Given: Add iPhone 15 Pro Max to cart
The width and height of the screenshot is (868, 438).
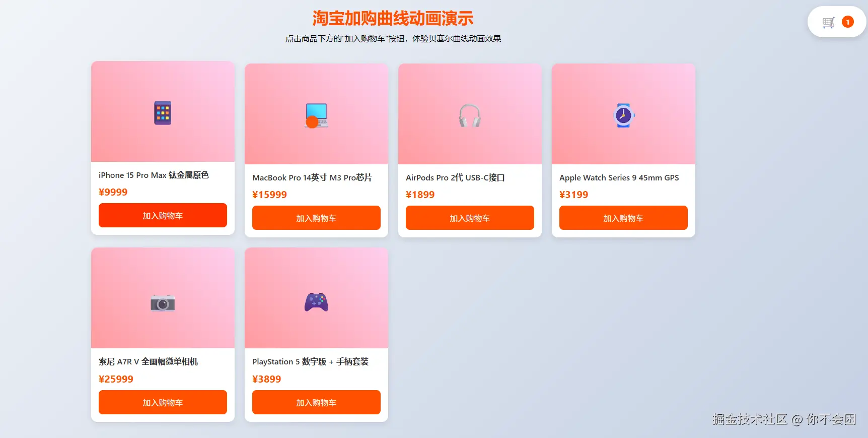Looking at the screenshot, I should tap(163, 215).
